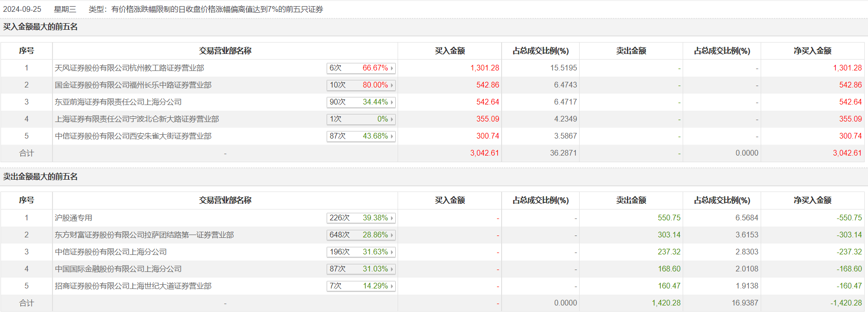The image size is (868, 314).
Task: Click 中信证券上海分公司 link
Action: coord(111,252)
